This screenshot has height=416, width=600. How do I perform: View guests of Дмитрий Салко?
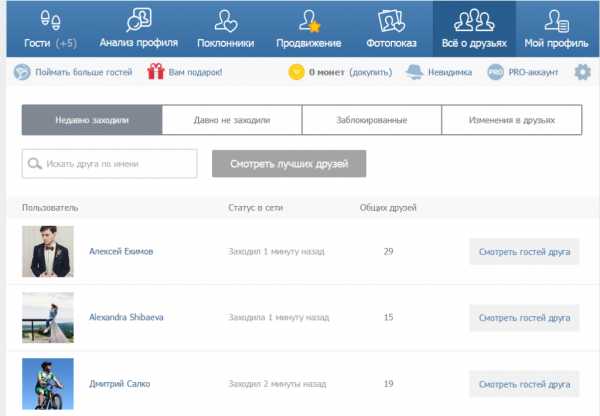[x=524, y=383]
